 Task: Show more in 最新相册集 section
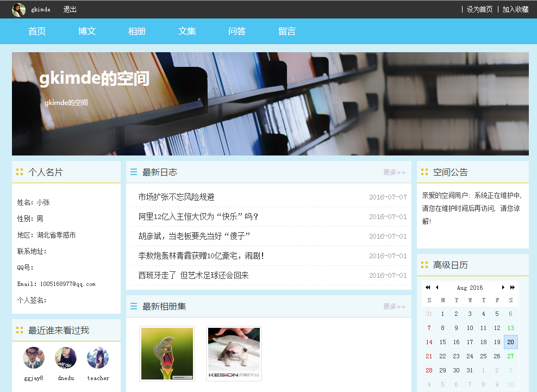click(394, 307)
